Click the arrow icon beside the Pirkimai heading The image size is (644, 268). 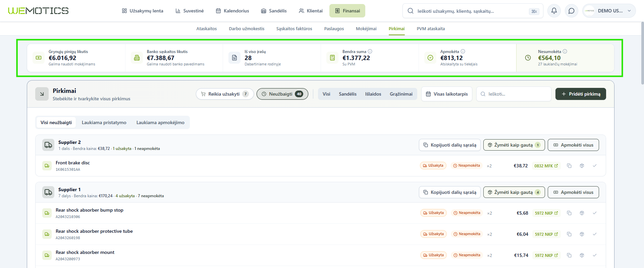[42, 94]
